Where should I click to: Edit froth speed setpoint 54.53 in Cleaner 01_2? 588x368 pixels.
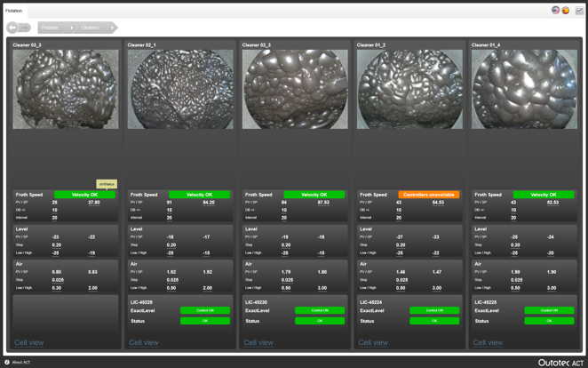[x=438, y=203]
